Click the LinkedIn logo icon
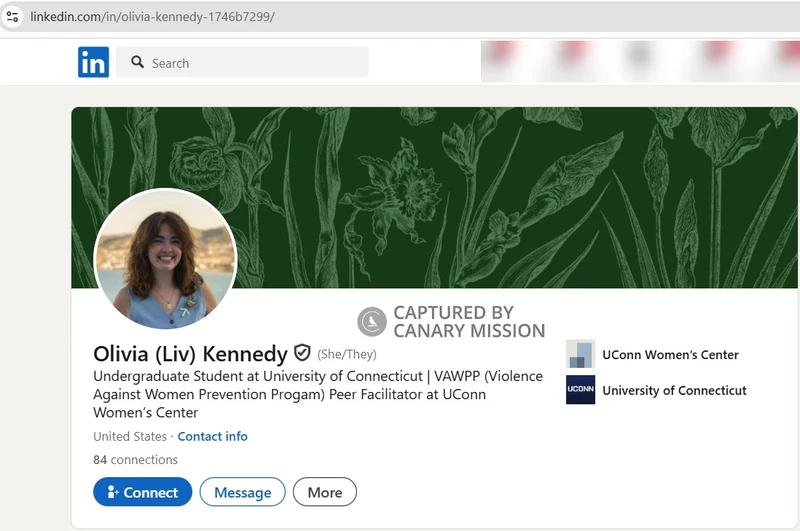The width and height of the screenshot is (800, 531). pos(93,62)
